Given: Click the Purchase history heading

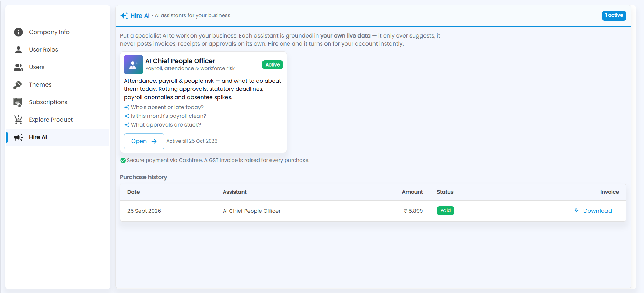Looking at the screenshot, I should 143,177.
